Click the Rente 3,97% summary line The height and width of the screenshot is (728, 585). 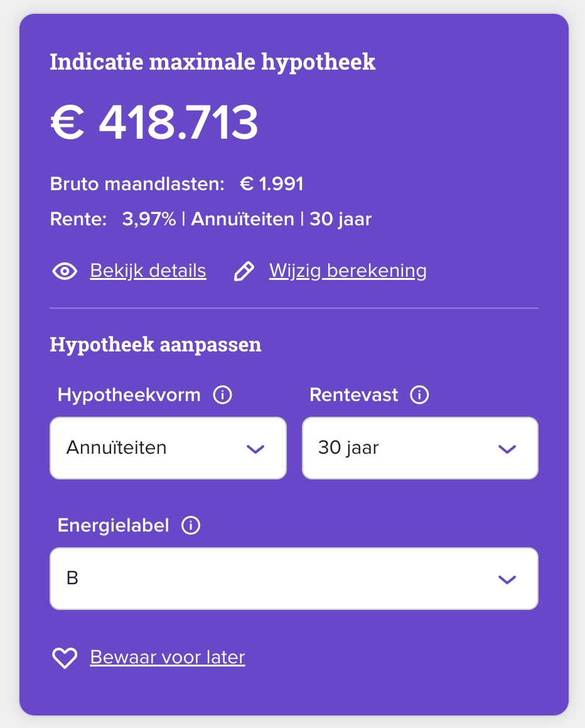click(211, 220)
